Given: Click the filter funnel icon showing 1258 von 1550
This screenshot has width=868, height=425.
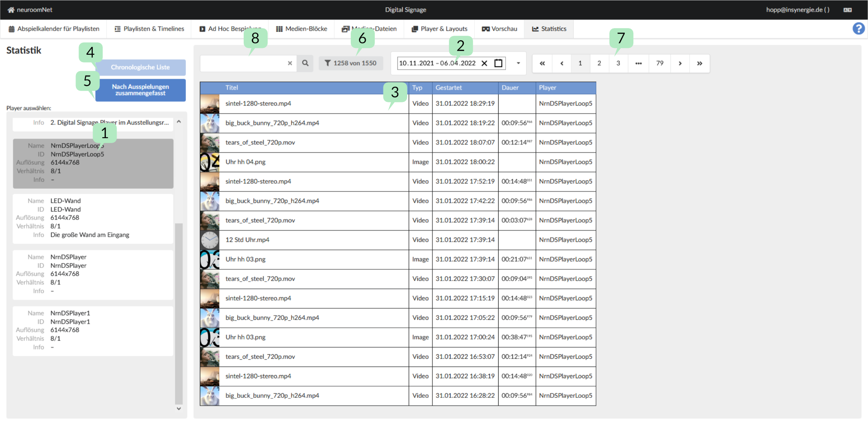Looking at the screenshot, I should [327, 63].
